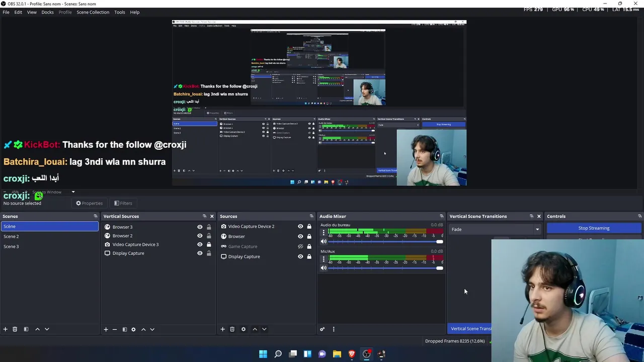The image size is (644, 362).
Task: Open source properties gear in Sources panel
Action: tap(244, 329)
